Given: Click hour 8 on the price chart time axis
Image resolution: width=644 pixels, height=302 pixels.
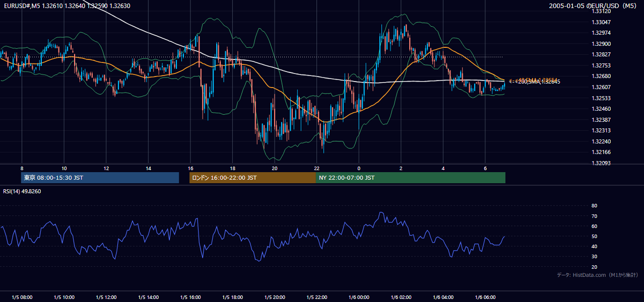Looking at the screenshot, I should pyautogui.click(x=22, y=168).
